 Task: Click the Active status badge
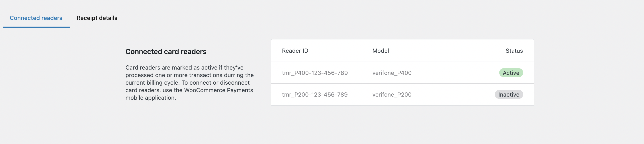(x=511, y=73)
